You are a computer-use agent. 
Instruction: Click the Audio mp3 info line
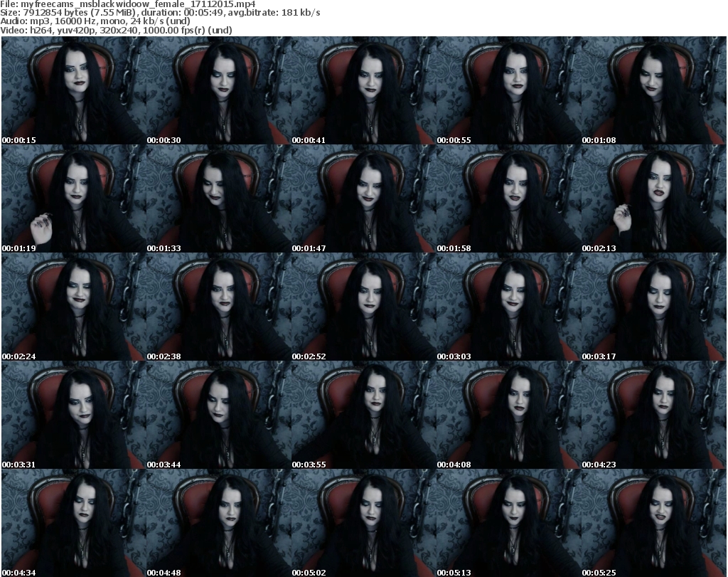[x=95, y=21]
